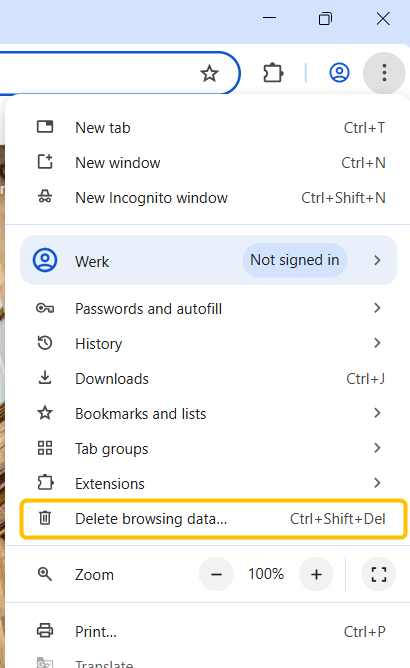Expand the Passwords and autofill submenu arrow
The width and height of the screenshot is (410, 668).
[377, 308]
